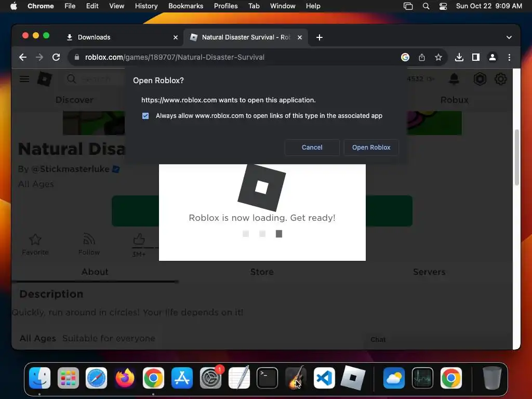Click the Open Roblox button
Screen dimensions: 532x399
(371, 147)
